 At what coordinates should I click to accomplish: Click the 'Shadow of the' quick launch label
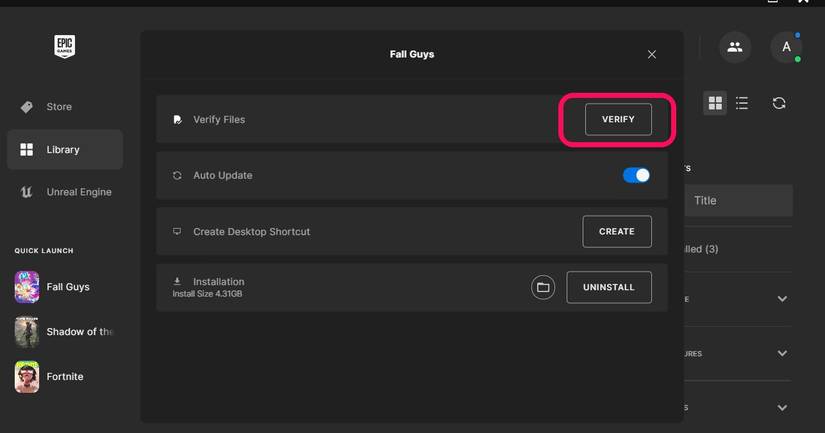click(79, 332)
